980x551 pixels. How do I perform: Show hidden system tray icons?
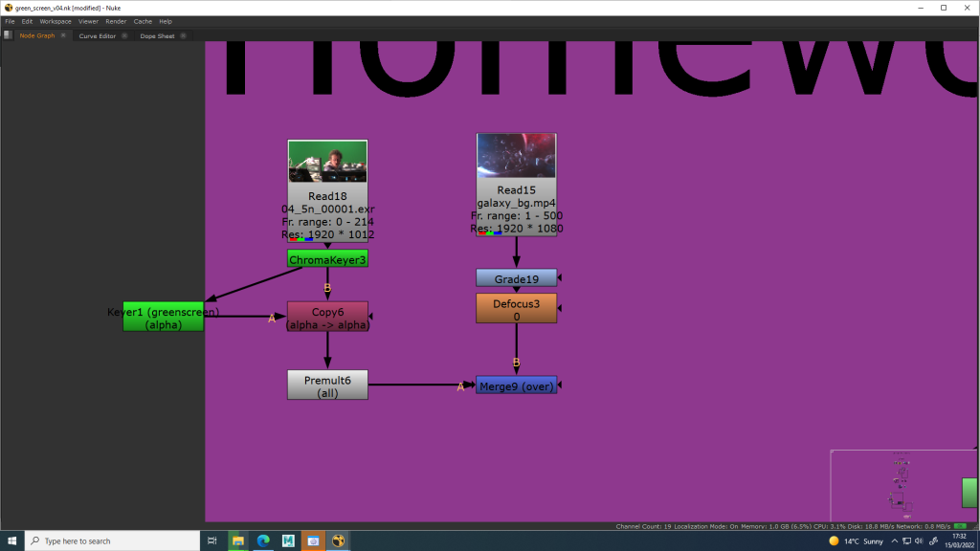[895, 541]
